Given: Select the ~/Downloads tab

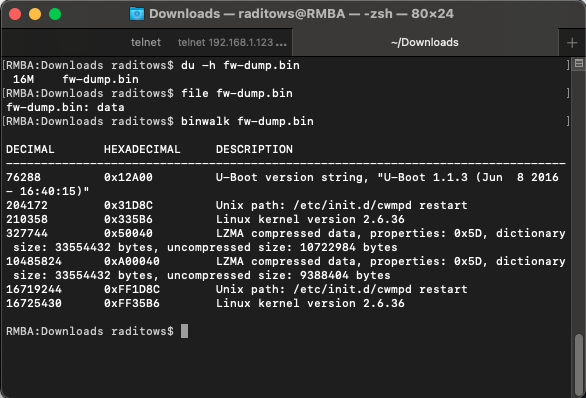Looking at the screenshot, I should tap(425, 42).
